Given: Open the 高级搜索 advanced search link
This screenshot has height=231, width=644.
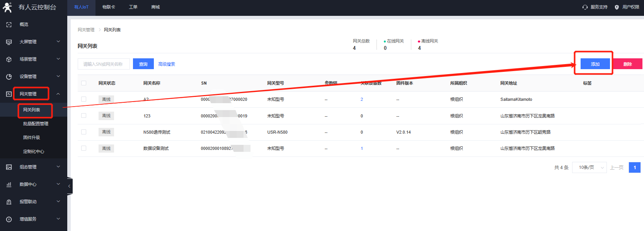Looking at the screenshot, I should pos(167,64).
